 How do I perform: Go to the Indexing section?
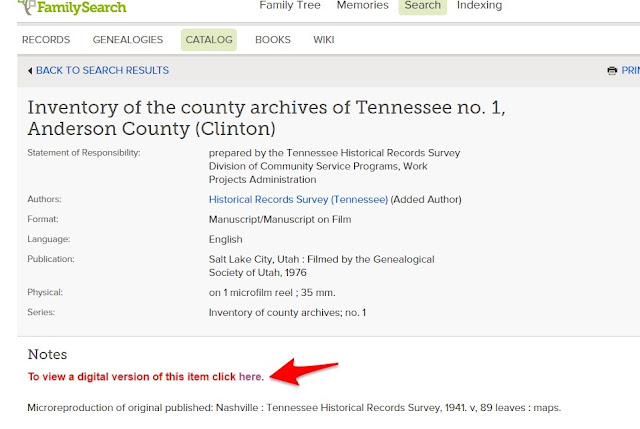coord(479,5)
